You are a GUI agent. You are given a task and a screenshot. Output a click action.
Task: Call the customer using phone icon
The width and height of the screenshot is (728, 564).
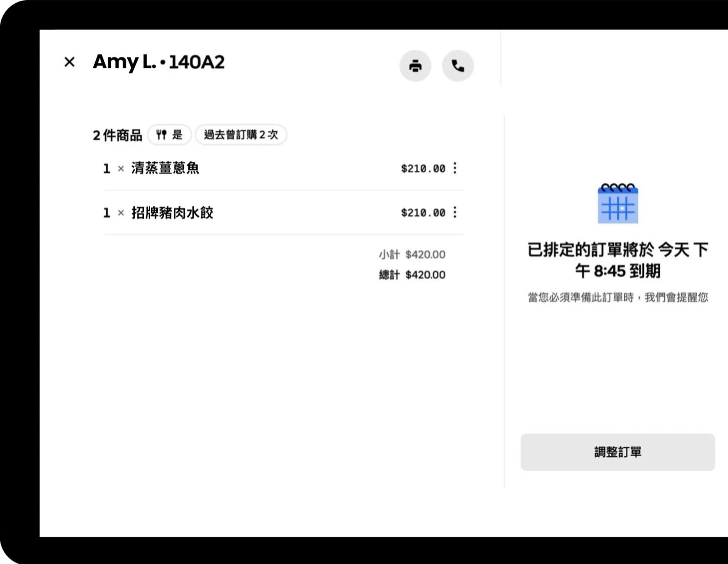(x=458, y=66)
